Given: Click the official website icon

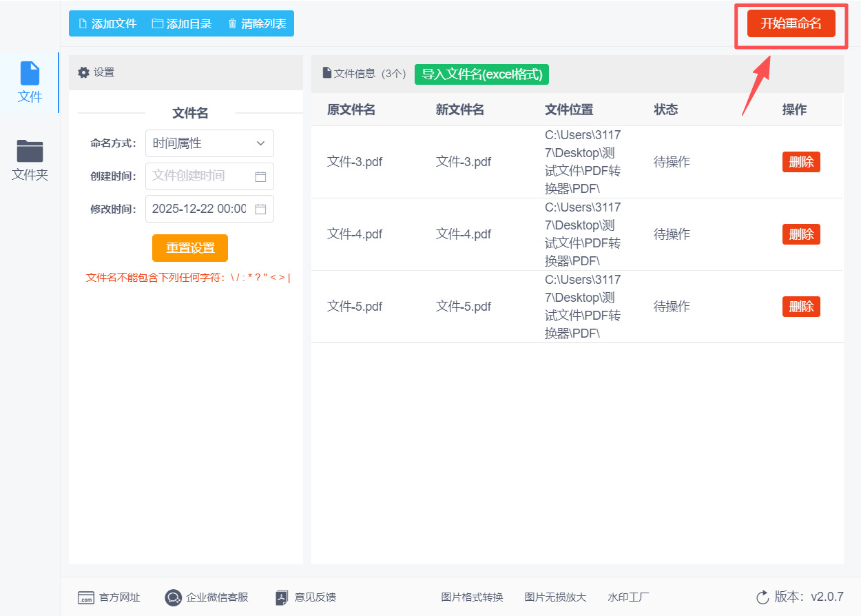Looking at the screenshot, I should (x=85, y=597).
